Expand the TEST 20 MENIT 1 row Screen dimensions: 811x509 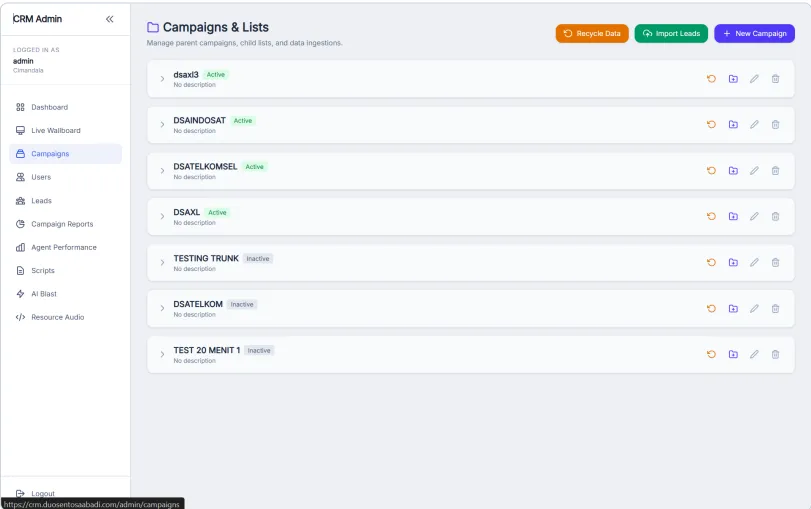162,354
